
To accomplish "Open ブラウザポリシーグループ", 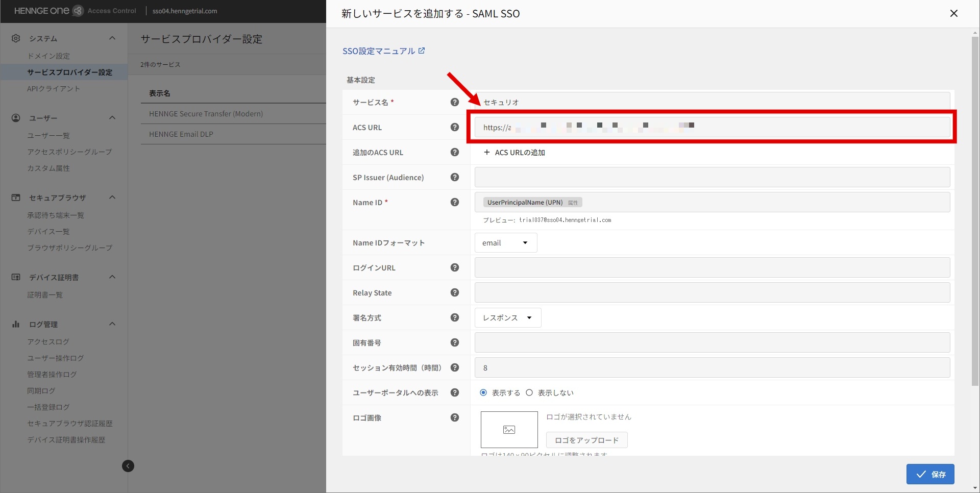I will [x=70, y=248].
